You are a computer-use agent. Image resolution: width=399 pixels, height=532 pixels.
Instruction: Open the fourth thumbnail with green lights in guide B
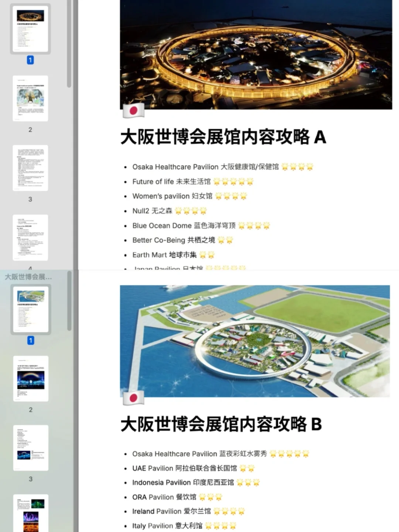click(x=31, y=513)
